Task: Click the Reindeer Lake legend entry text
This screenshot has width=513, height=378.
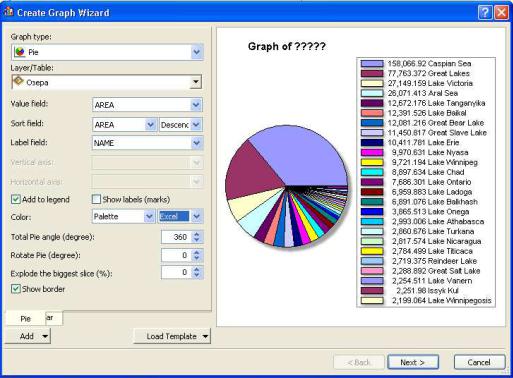Action: click(434, 261)
